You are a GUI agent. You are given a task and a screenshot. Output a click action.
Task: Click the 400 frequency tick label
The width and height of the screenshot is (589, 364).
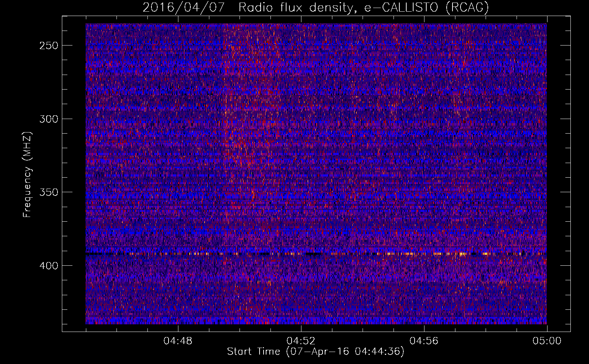(49, 266)
